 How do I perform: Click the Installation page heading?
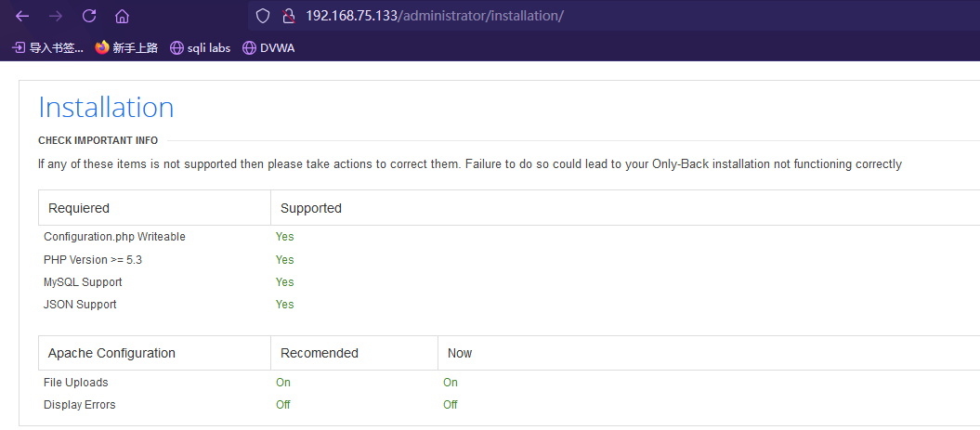coord(106,108)
